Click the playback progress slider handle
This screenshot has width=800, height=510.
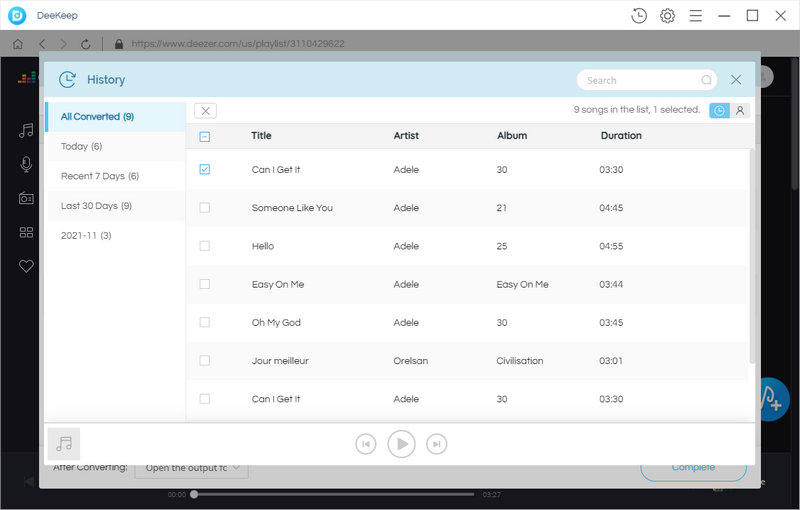[x=194, y=494]
